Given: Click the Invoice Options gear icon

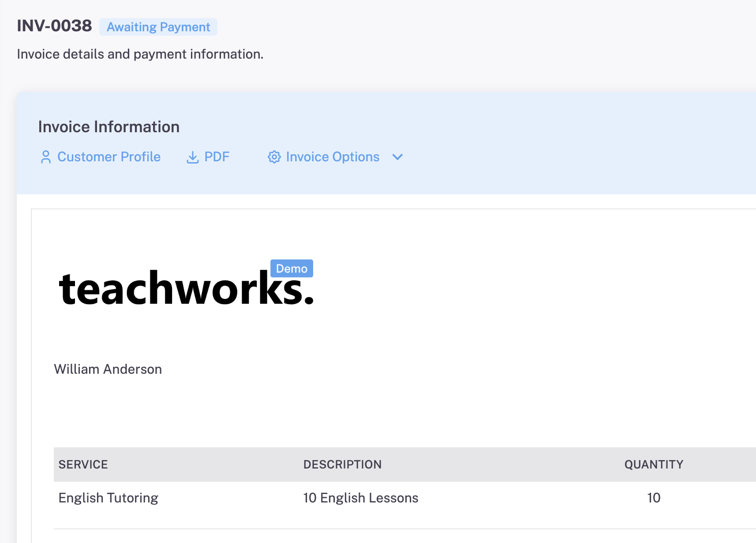Looking at the screenshot, I should point(274,157).
